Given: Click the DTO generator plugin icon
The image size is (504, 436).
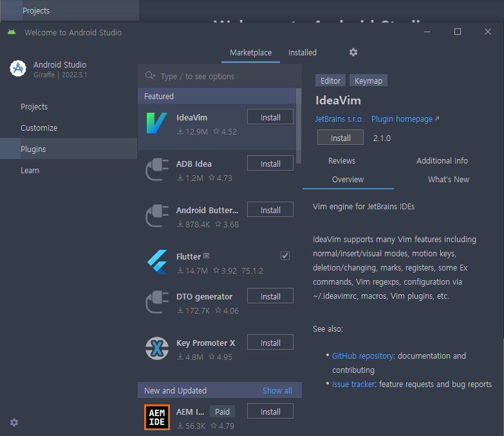Looking at the screenshot, I should pyautogui.click(x=157, y=301).
